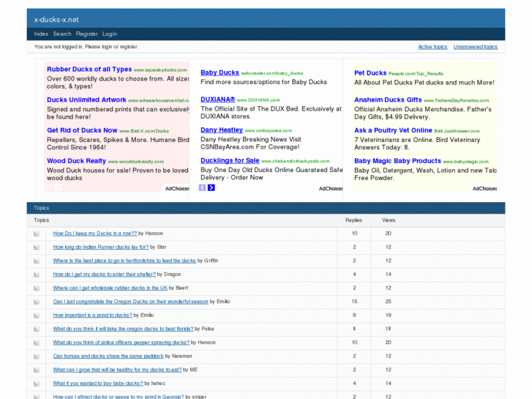Click 'Pet Ducks' ad link

[370, 73]
